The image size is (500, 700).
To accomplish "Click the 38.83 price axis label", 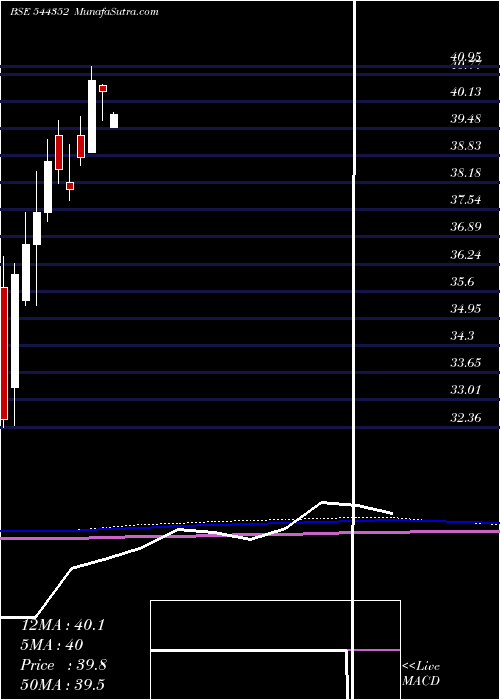I will point(466,146).
